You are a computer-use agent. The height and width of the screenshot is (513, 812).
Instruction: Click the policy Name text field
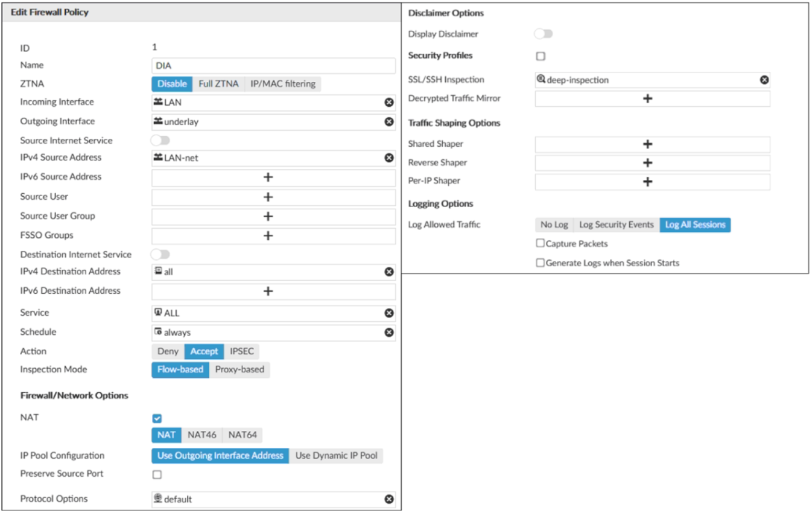273,66
